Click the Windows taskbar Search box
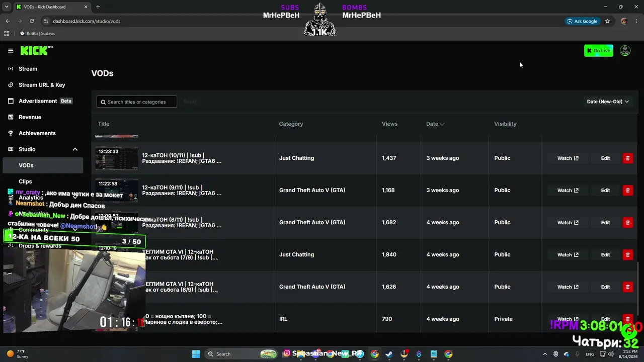Image resolution: width=644 pixels, height=362 pixels. (x=242, y=354)
